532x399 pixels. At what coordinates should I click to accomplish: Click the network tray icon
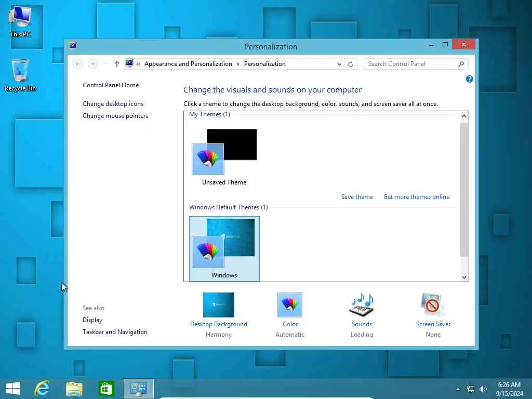pos(471,389)
